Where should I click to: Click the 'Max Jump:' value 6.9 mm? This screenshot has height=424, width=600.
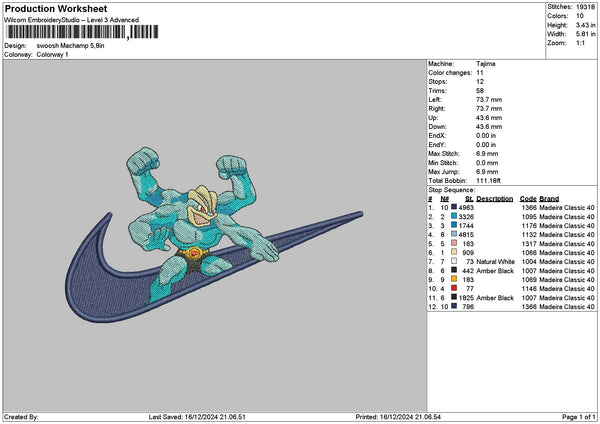point(487,172)
